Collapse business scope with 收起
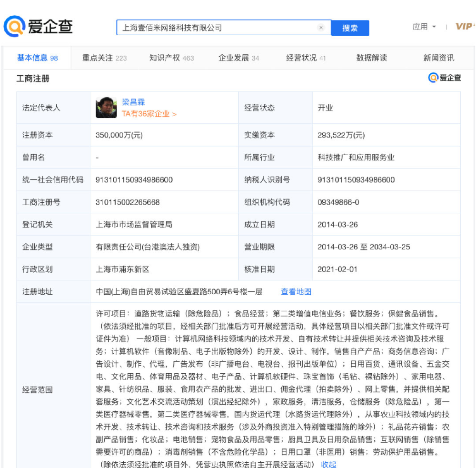The height and width of the screenshot is (468, 476). (x=328, y=464)
